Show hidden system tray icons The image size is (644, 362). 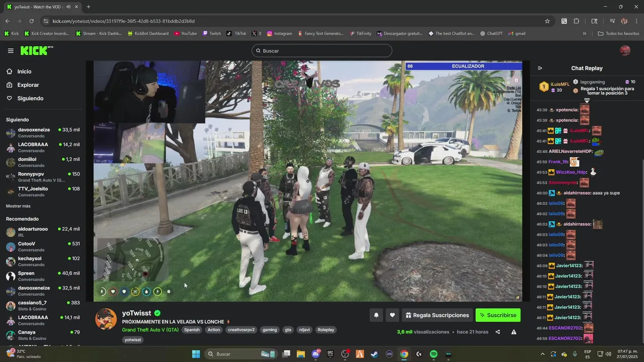542,354
